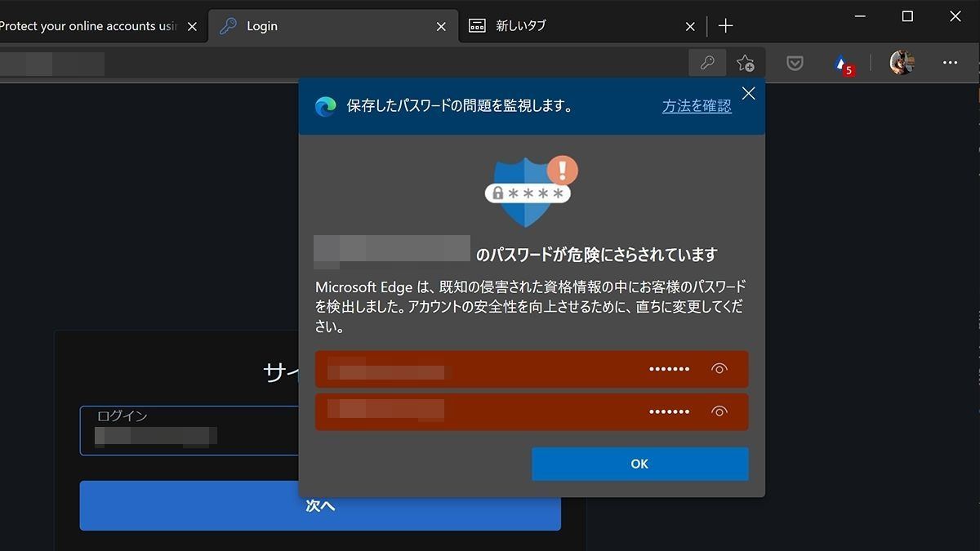Click the 次へ button

click(x=320, y=505)
